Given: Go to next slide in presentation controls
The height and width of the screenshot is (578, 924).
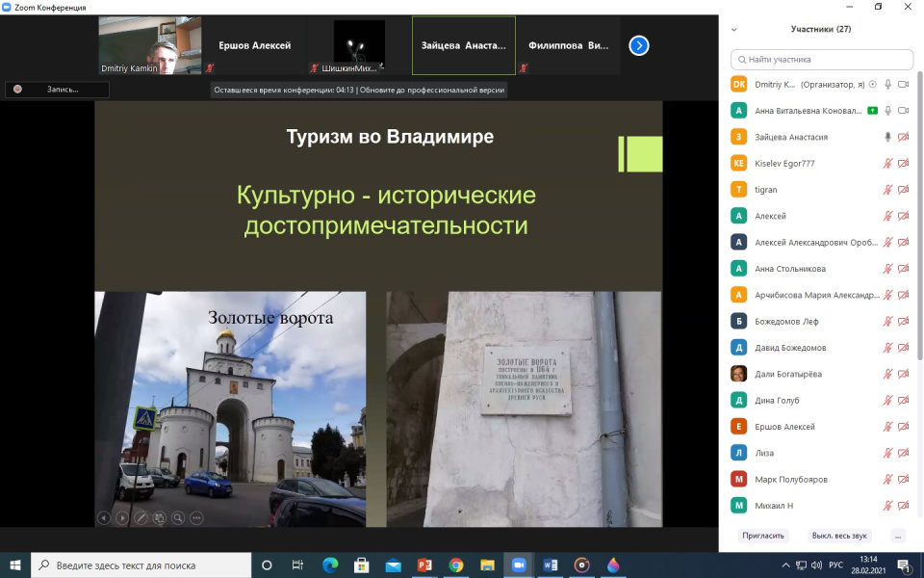Looking at the screenshot, I should pyautogui.click(x=122, y=518).
